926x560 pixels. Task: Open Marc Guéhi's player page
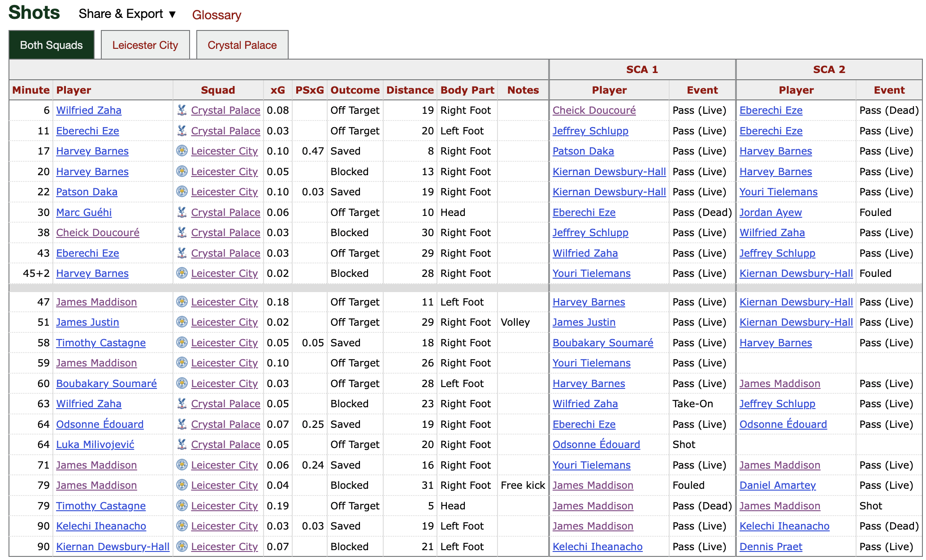(x=84, y=212)
